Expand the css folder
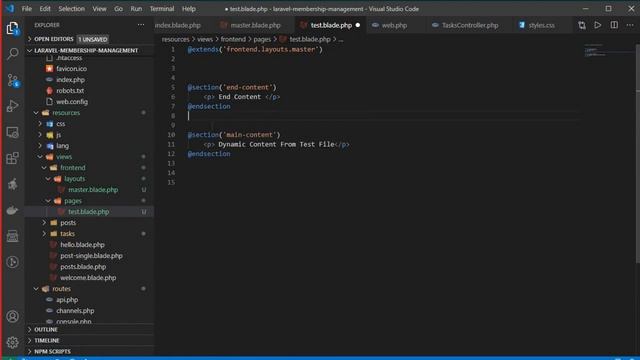The image size is (640, 360). tap(60, 124)
